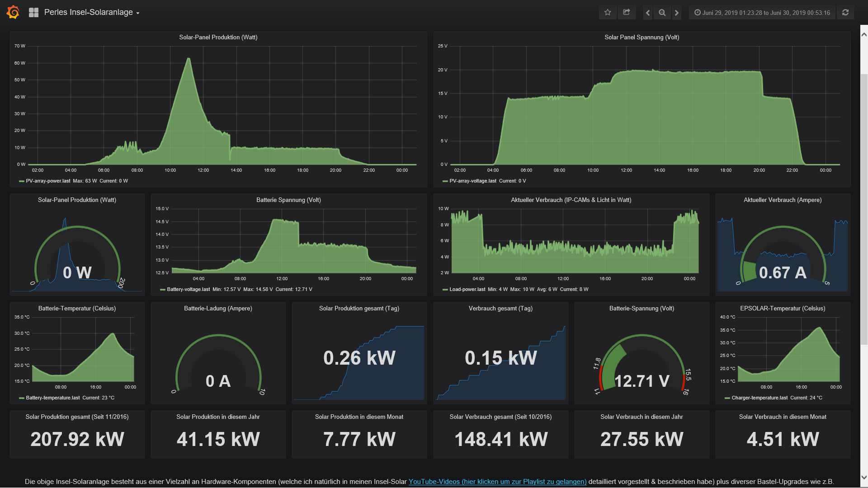The width and height of the screenshot is (868, 488).
Task: Star this dashboard as favorite
Action: 608,13
